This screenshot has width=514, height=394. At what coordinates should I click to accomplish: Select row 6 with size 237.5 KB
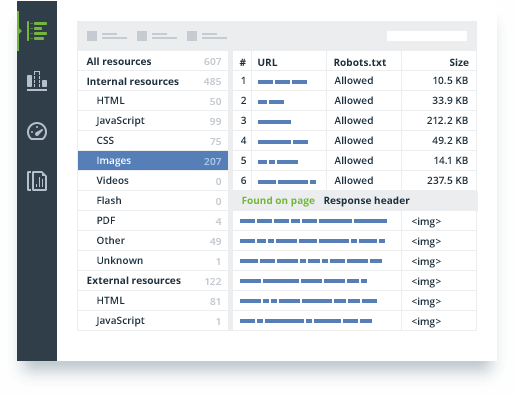tap(355, 181)
